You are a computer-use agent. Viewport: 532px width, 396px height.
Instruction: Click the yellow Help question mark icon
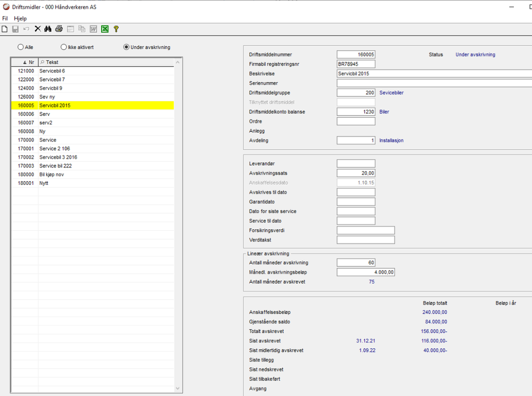pyautogui.click(x=116, y=29)
